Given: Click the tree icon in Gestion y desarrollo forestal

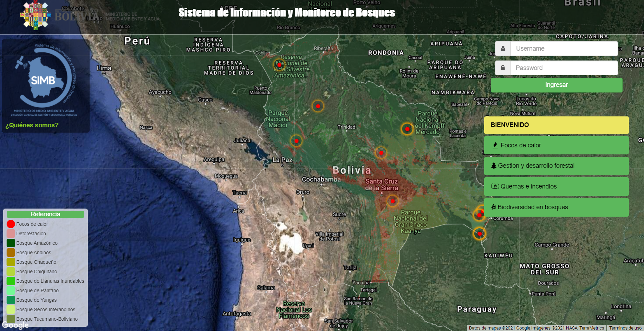Looking at the screenshot, I should pyautogui.click(x=494, y=166).
